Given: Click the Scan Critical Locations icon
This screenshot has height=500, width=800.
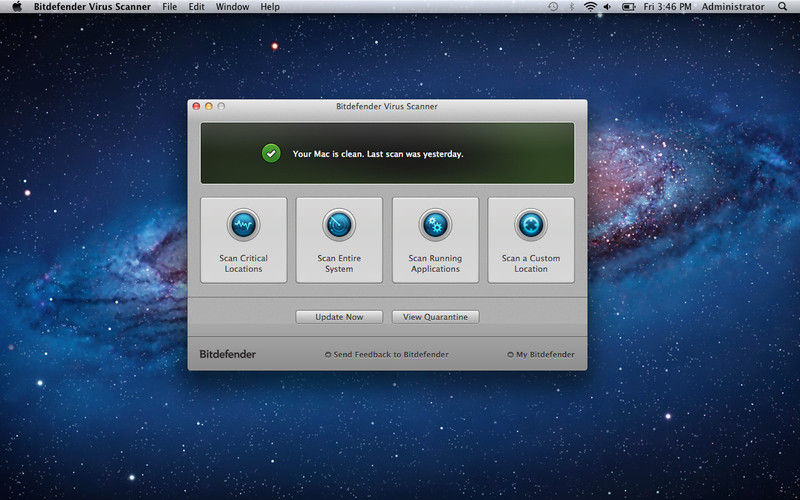Looking at the screenshot, I should [243, 223].
